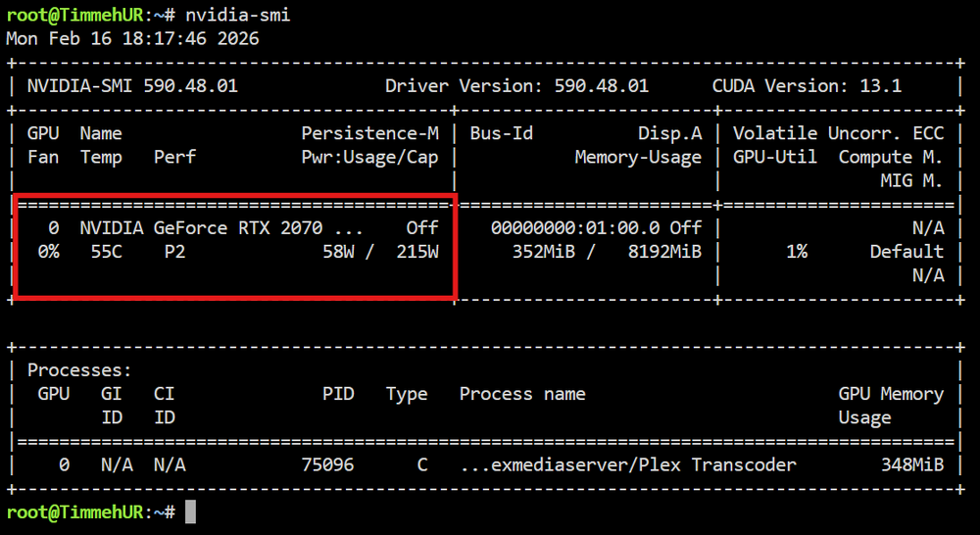Click the P2 performance state
This screenshot has height=535, width=980.
click(175, 252)
